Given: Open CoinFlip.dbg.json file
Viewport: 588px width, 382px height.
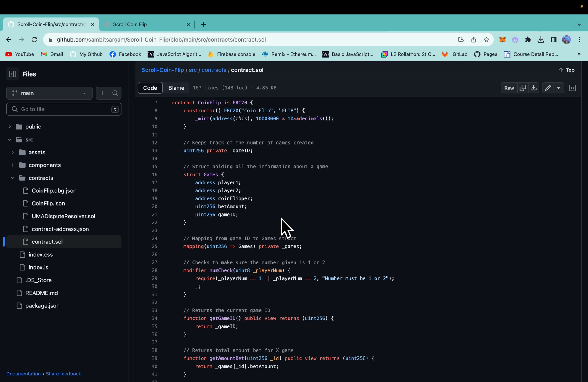Looking at the screenshot, I should tap(54, 191).
